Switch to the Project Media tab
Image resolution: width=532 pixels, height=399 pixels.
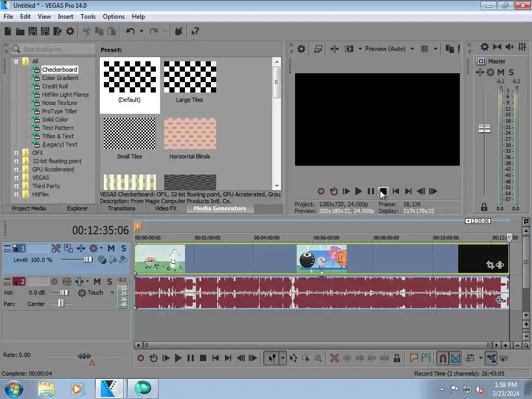click(29, 208)
